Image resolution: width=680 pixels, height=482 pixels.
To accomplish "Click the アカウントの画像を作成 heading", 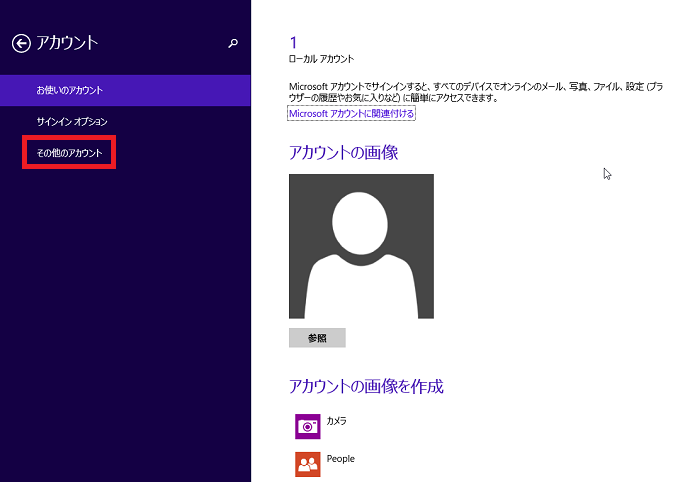I will click(366, 386).
